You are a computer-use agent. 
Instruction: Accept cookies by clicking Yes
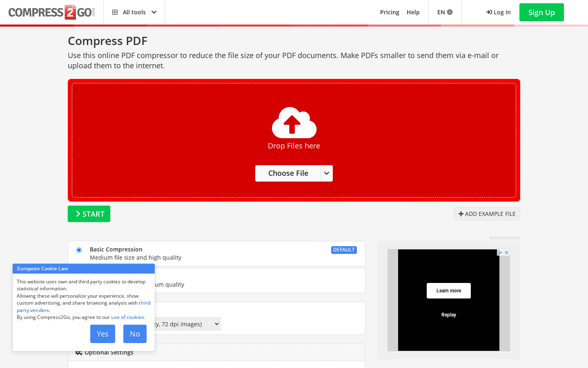[102, 334]
